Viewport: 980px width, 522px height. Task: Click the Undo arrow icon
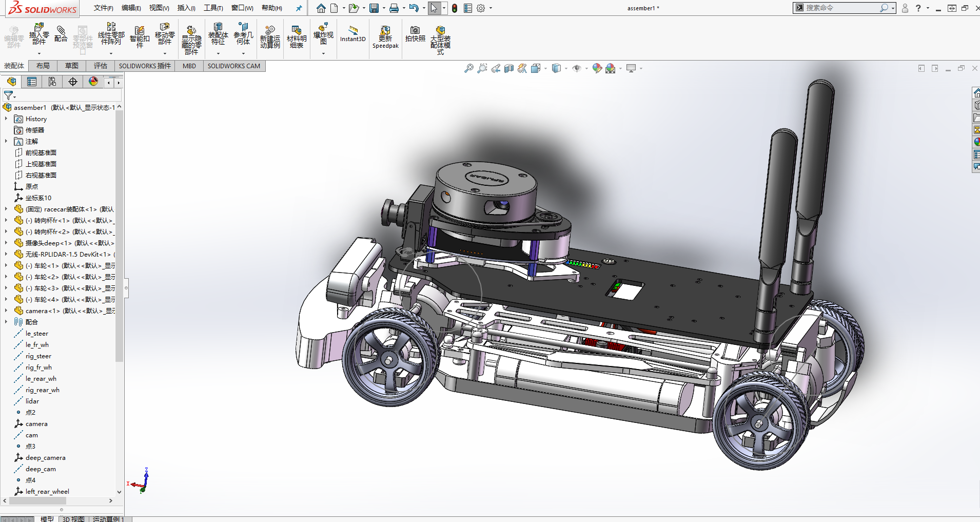(x=414, y=8)
